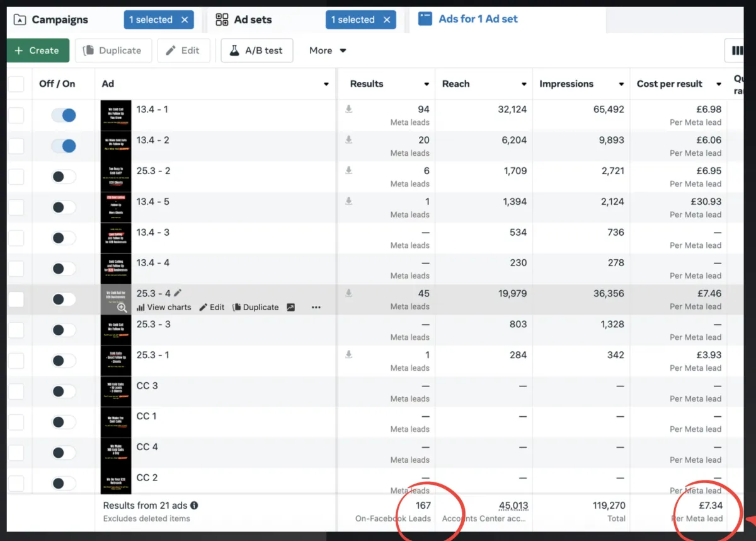Viewport: 756px width, 541px height.
Task: Click the info icon next to Results from 21 ads
Action: pos(194,505)
